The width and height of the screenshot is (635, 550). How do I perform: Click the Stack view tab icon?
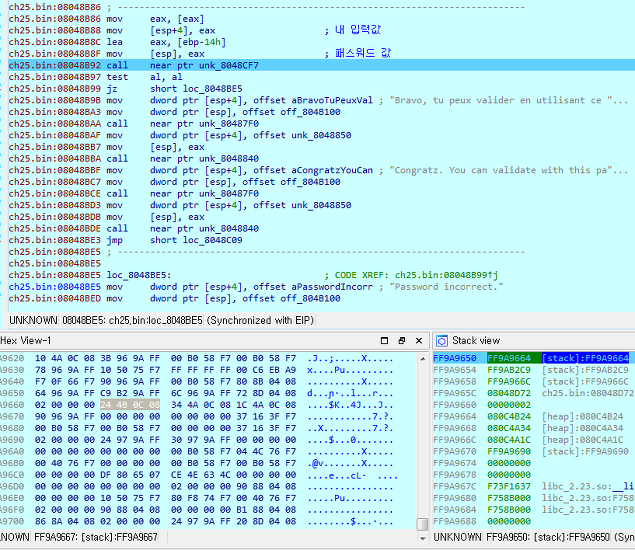click(x=442, y=341)
